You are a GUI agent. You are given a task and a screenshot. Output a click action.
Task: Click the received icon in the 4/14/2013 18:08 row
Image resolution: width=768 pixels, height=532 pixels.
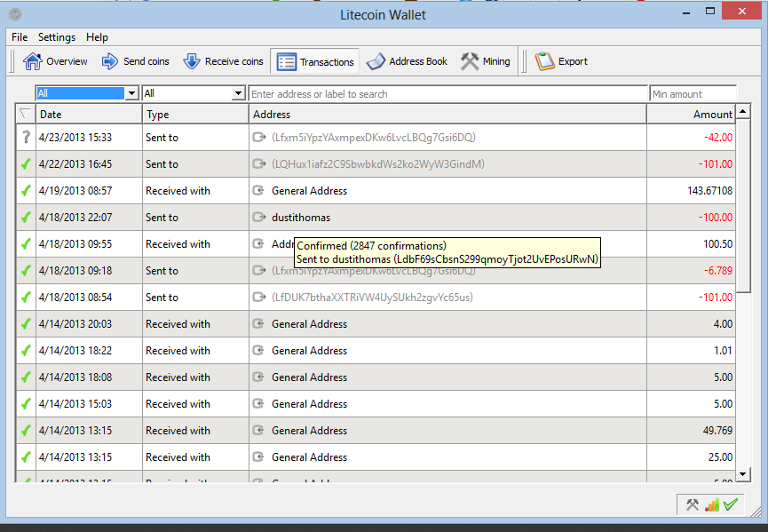[258, 377]
